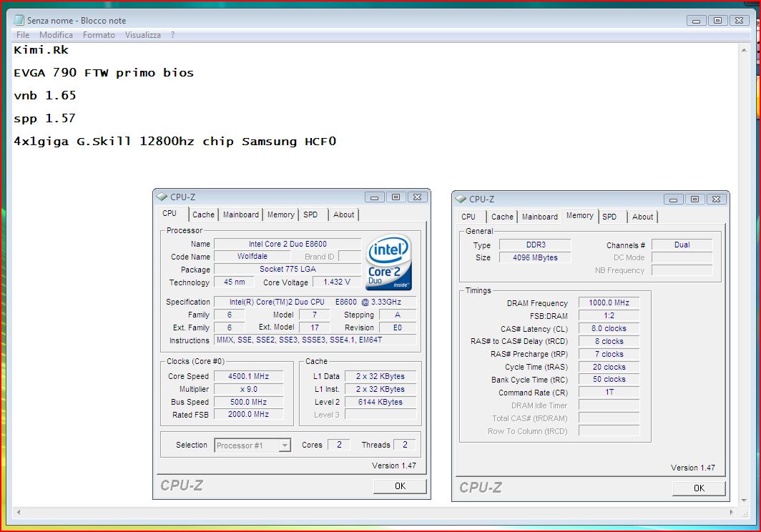This screenshot has height=532, width=761.
Task: Click the Notepad horizontal scrollbar left arrow
Action: [19, 512]
